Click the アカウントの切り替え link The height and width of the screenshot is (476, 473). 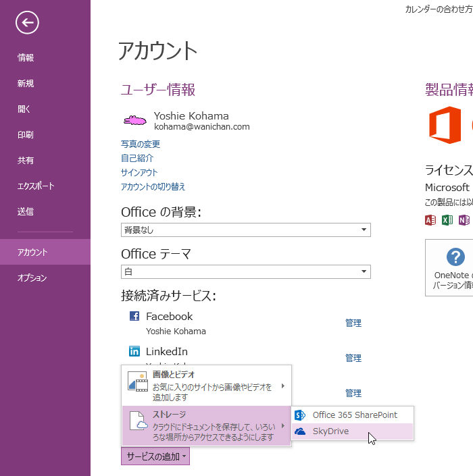[153, 187]
